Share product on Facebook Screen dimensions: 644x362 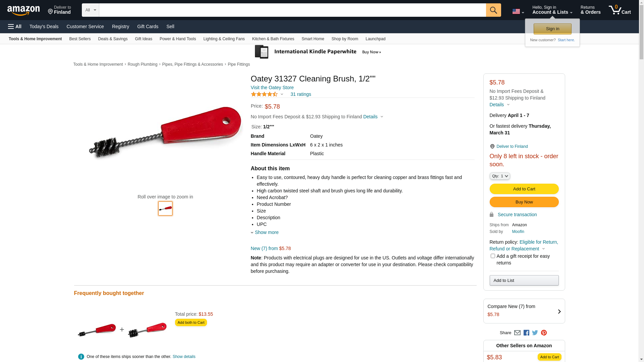pyautogui.click(x=526, y=333)
